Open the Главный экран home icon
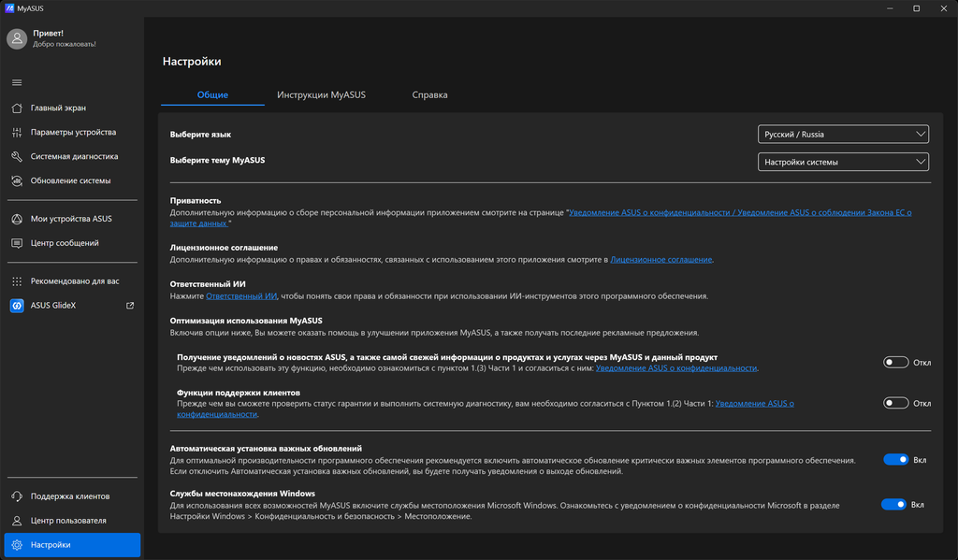This screenshot has height=560, width=958. pos(17,108)
